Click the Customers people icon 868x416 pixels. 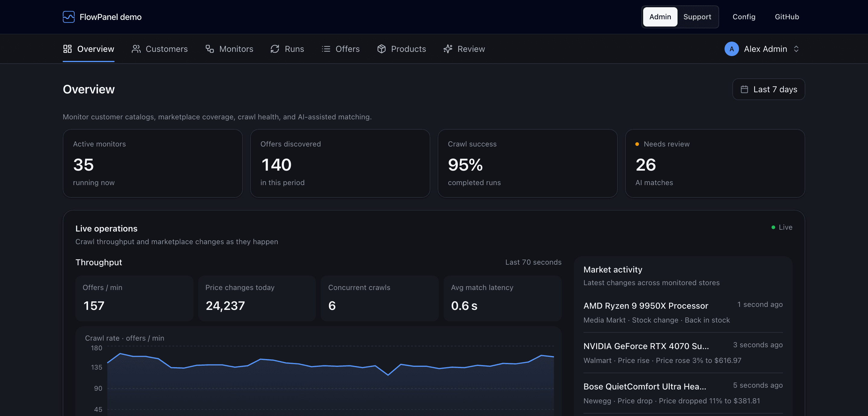click(136, 49)
